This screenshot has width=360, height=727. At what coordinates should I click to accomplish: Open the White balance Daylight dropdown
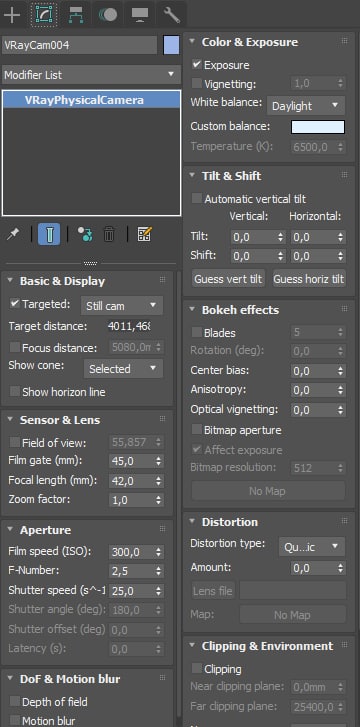(x=306, y=106)
